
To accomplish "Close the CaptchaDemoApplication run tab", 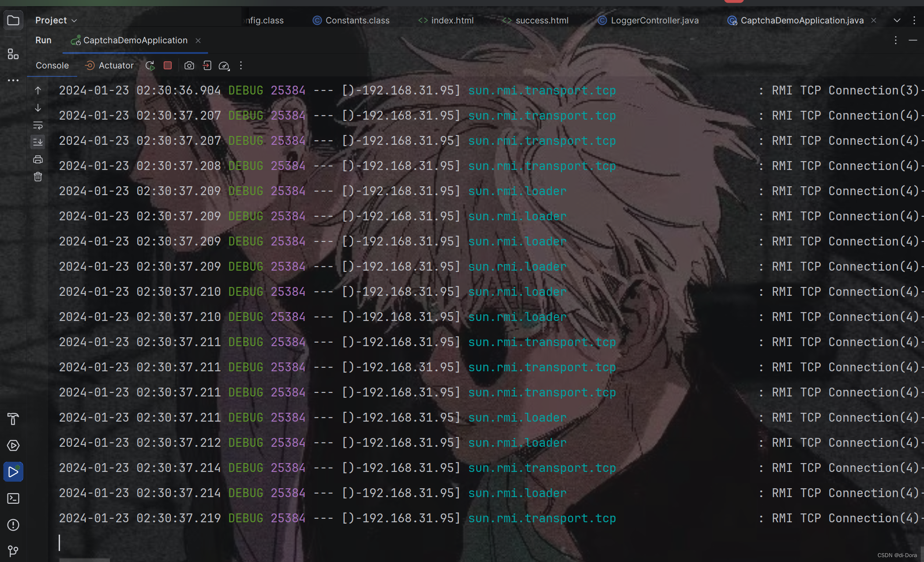I will tap(198, 41).
